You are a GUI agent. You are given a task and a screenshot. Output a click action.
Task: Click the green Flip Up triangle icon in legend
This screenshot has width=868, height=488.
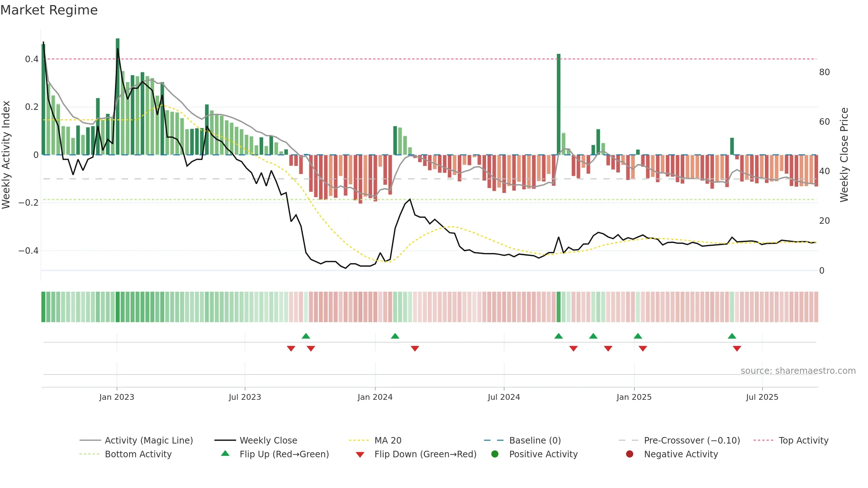coord(225,453)
